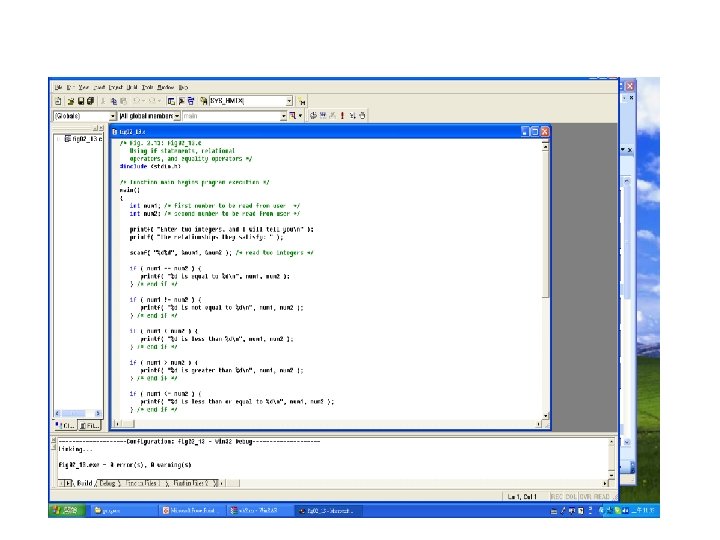The width and height of the screenshot is (720, 540).
Task: Open the Tools menu
Action: pos(147,87)
